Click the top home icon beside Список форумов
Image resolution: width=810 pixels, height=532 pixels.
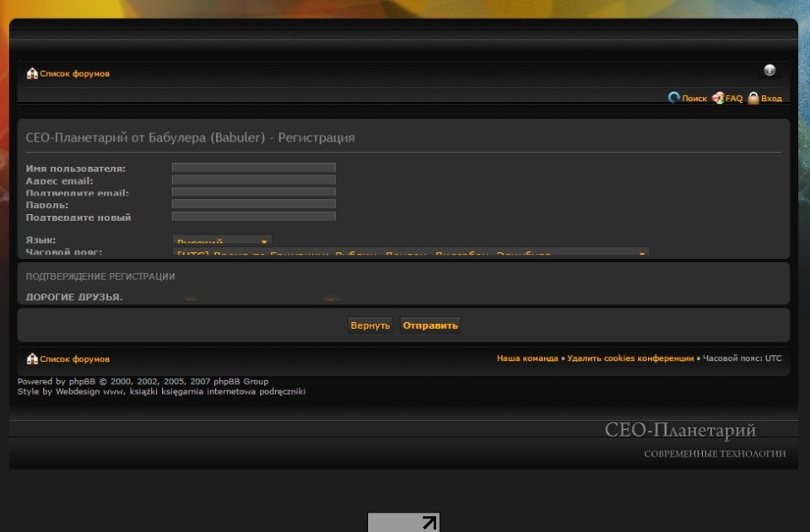pyautogui.click(x=32, y=73)
